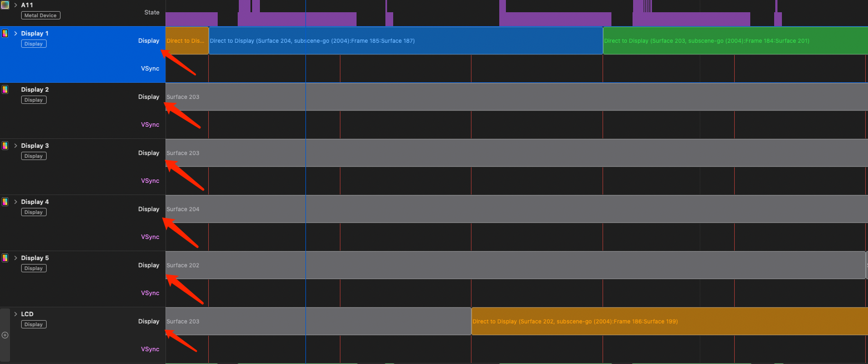868x364 pixels.
Task: Click the Display badge under LCD
Action: 33,325
